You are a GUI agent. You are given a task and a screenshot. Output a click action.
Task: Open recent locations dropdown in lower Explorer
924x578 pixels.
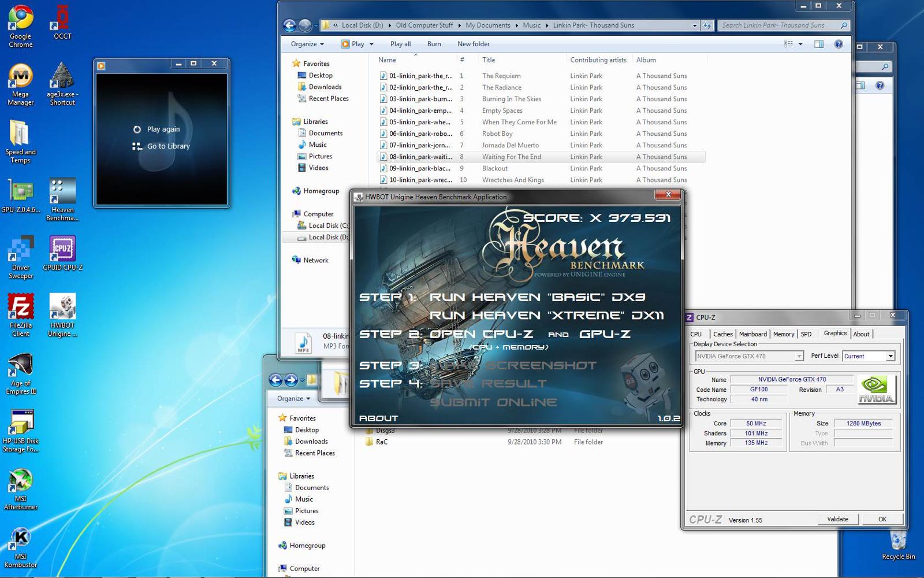pos(302,380)
